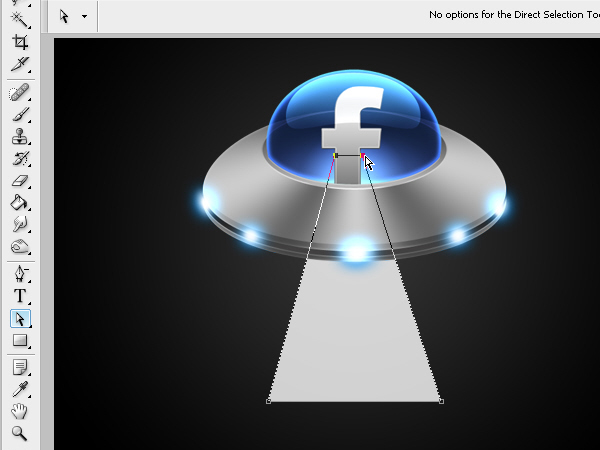
Task: Choose the Notes tool
Action: click(20, 367)
